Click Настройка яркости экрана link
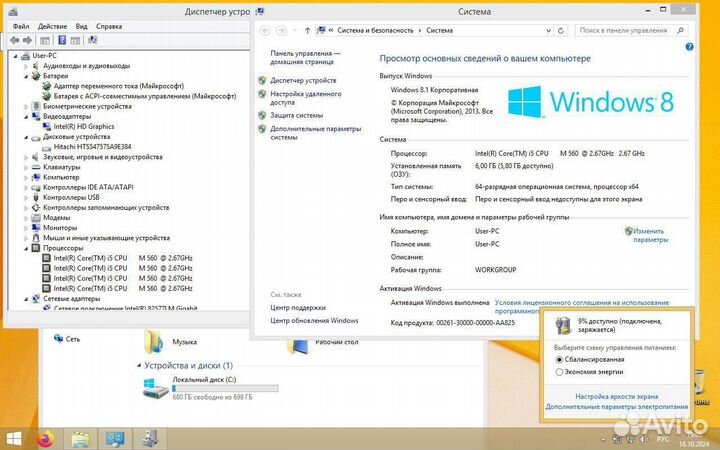 point(616,396)
